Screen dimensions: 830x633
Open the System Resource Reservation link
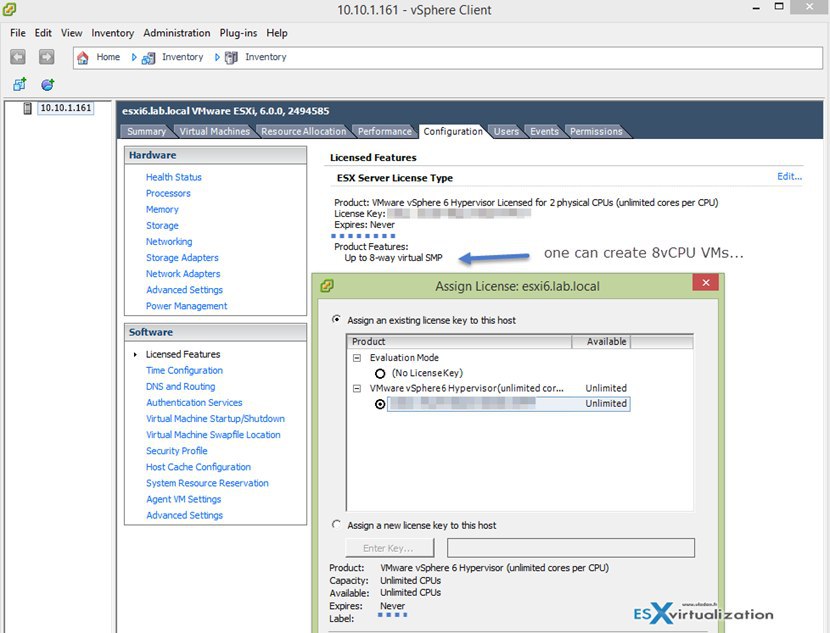point(208,483)
